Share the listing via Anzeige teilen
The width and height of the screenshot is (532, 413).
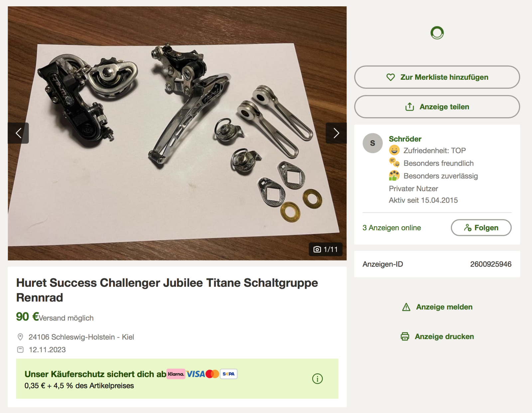(x=437, y=107)
